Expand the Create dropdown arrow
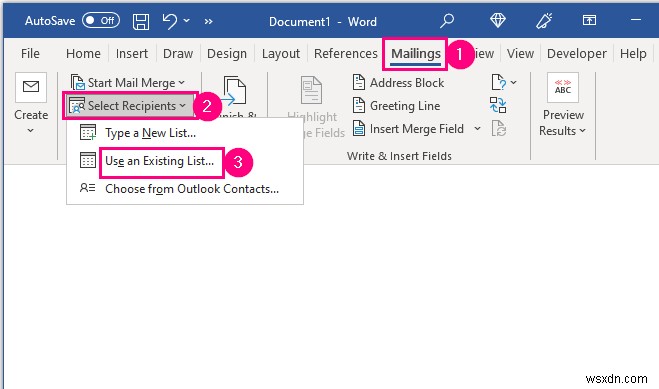Screen dimensions: 659x389 pos(31,131)
